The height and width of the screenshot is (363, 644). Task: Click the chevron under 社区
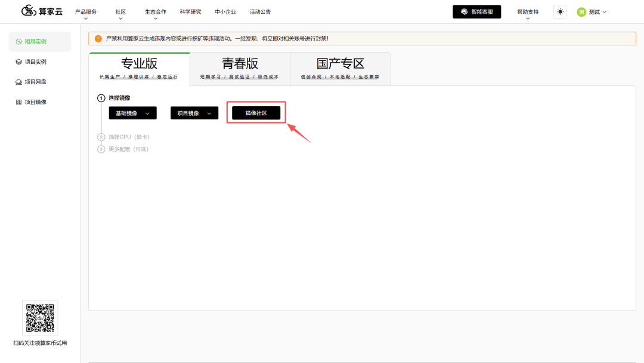point(120,19)
